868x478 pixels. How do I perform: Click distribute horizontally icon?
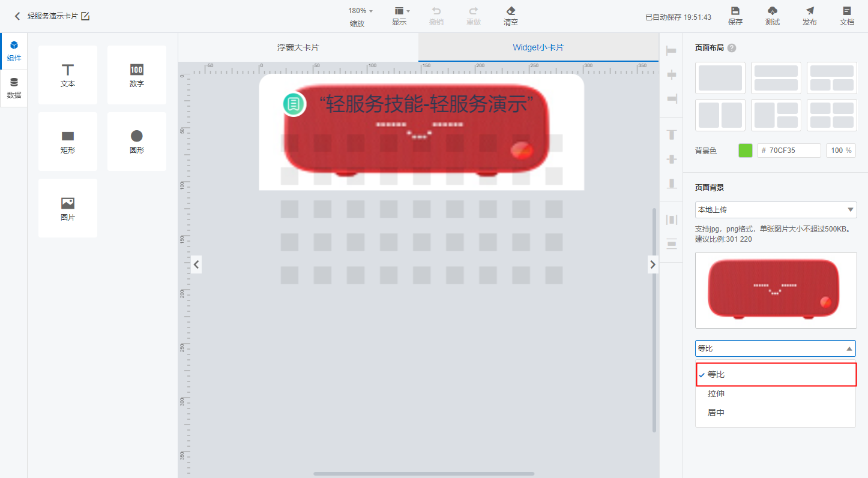672,220
